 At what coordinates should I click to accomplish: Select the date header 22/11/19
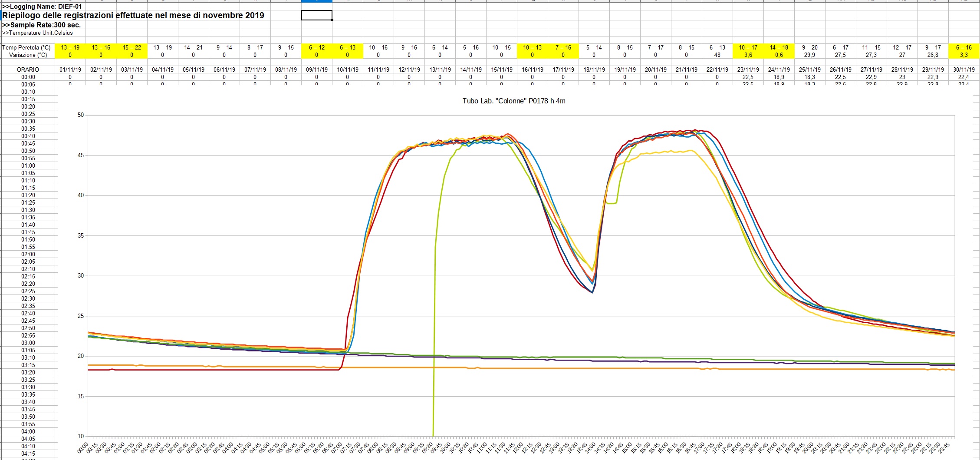click(x=717, y=69)
